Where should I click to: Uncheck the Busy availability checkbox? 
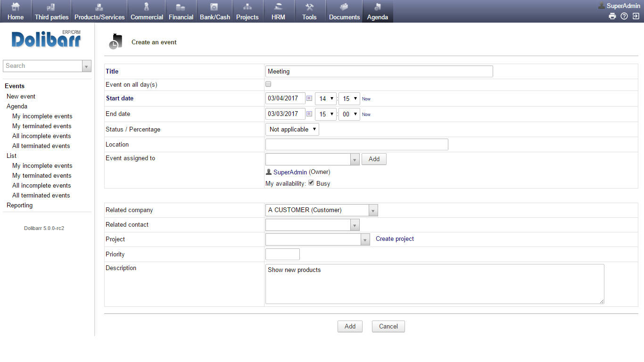pos(311,182)
